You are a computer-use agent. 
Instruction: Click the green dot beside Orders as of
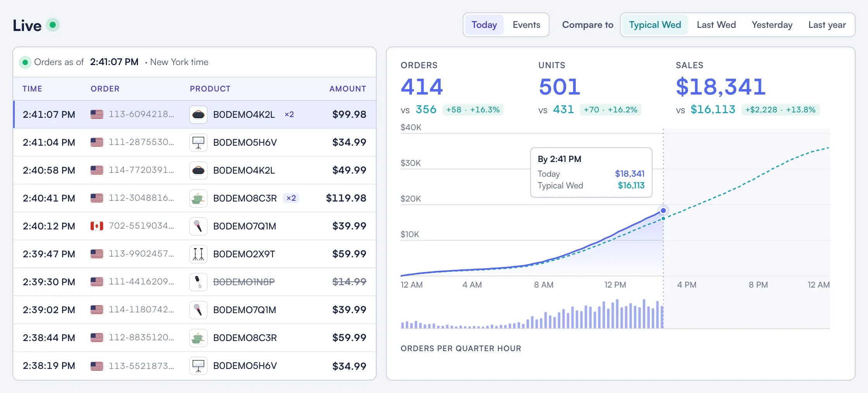[x=25, y=62]
